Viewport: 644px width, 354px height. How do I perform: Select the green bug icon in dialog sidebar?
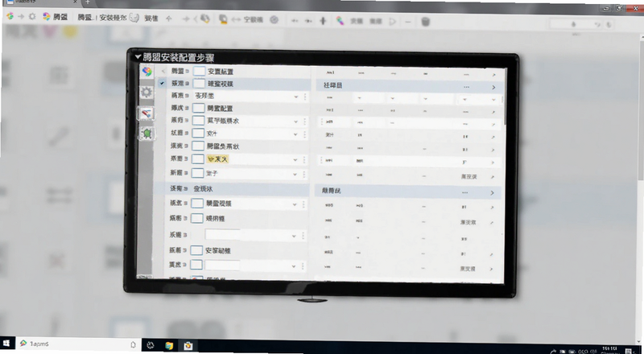click(147, 134)
